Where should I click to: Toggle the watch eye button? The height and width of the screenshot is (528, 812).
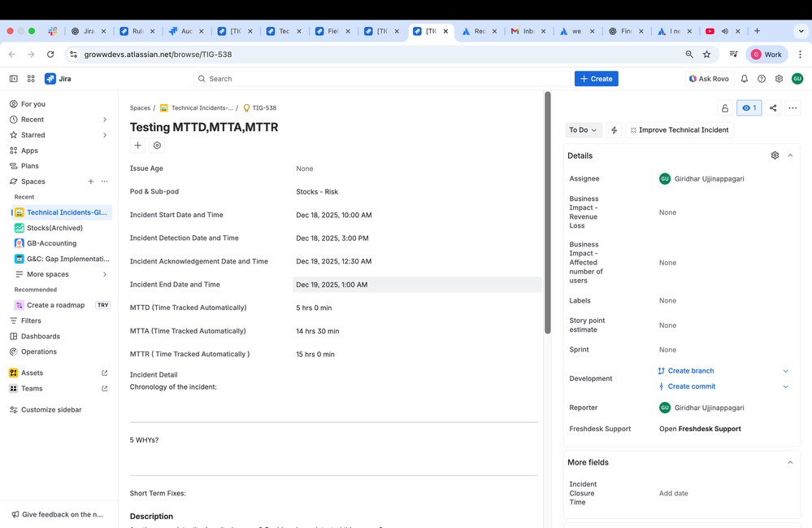click(x=749, y=107)
